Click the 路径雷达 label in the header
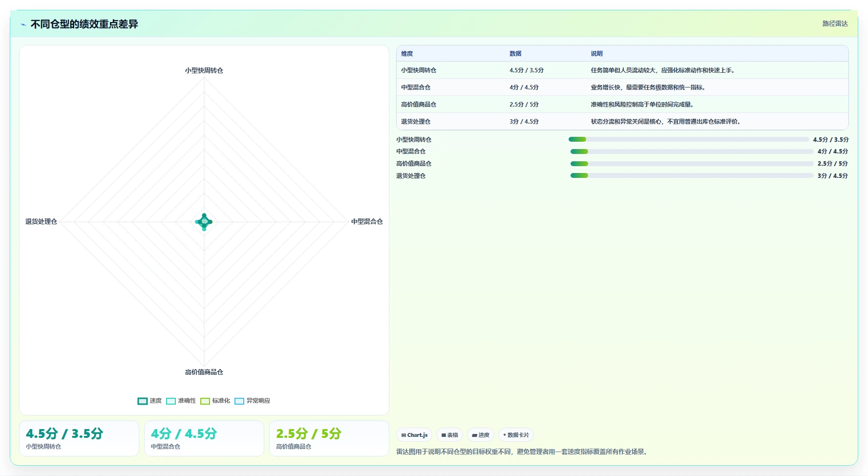The image size is (868, 476). [x=835, y=23]
